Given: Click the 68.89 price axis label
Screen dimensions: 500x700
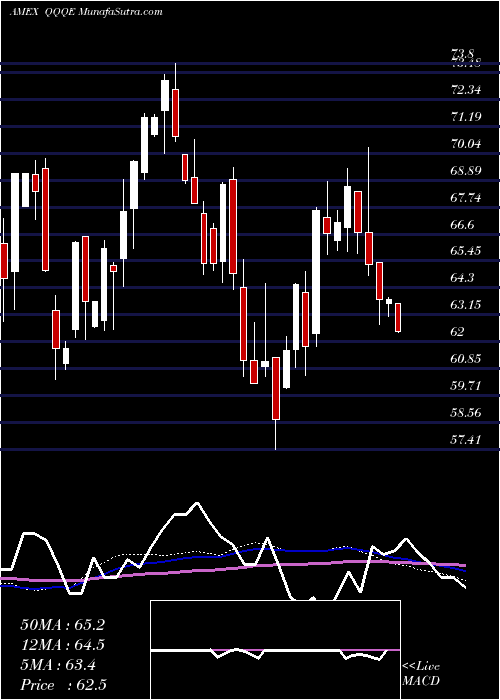Looking at the screenshot, I should pyautogui.click(x=466, y=171).
